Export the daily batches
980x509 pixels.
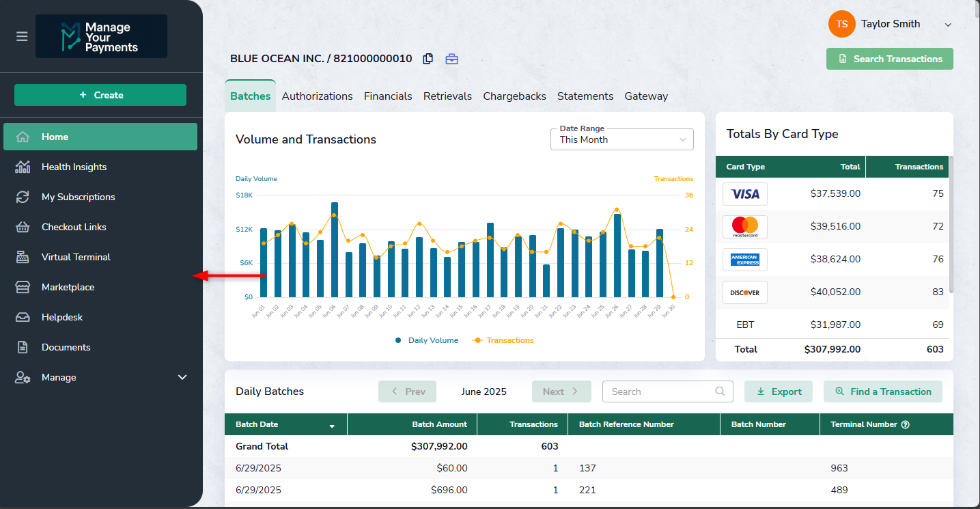coord(779,391)
